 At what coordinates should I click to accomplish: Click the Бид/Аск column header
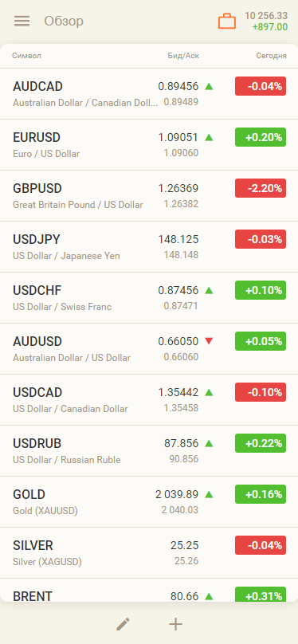(183, 56)
